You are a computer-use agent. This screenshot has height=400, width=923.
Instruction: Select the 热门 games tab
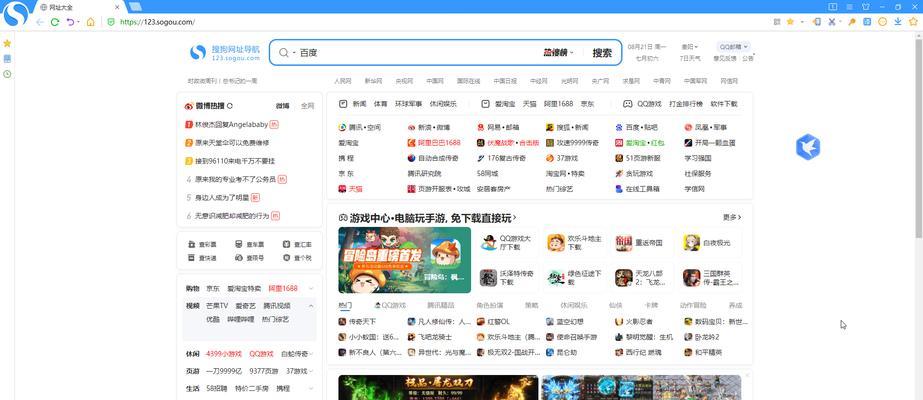tap(345, 305)
